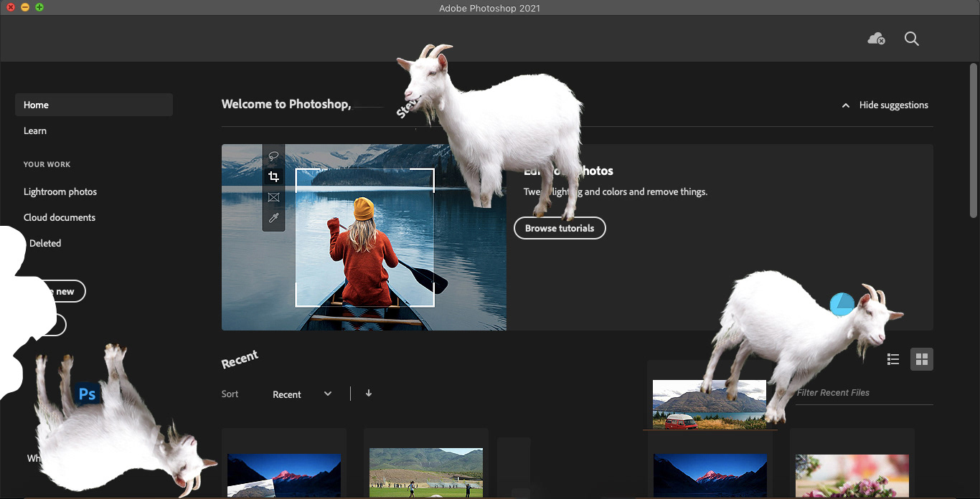Select the Crop tool icon on the tutorial image
980x499 pixels.
pos(273,176)
